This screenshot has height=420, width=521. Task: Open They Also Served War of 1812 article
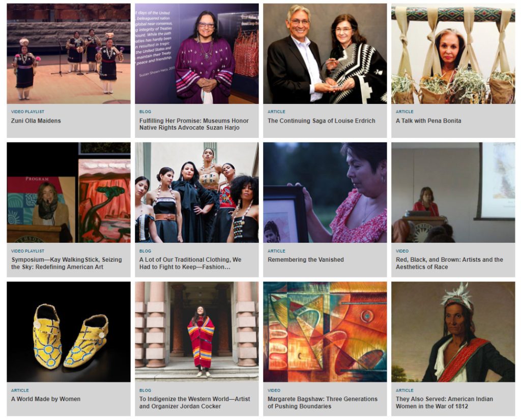(x=444, y=402)
